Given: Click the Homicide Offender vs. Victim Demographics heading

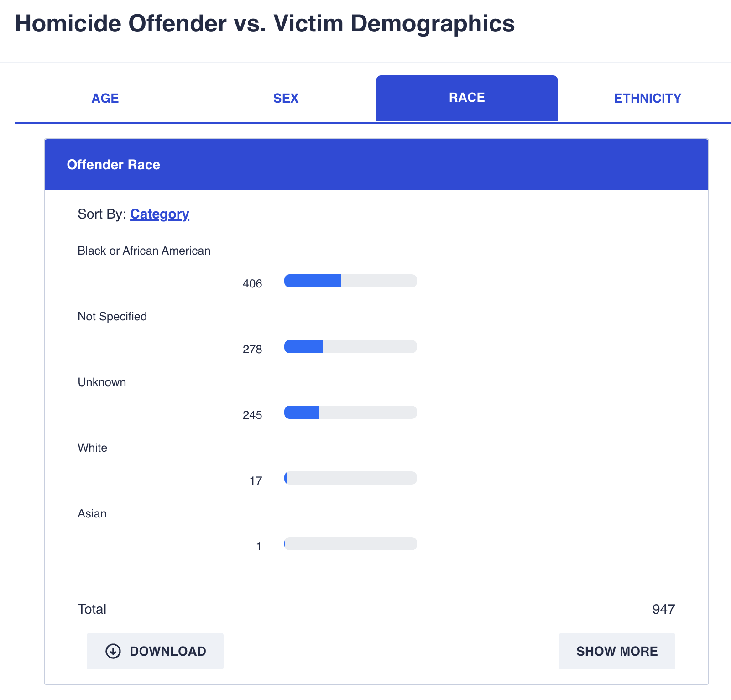Looking at the screenshot, I should (265, 24).
